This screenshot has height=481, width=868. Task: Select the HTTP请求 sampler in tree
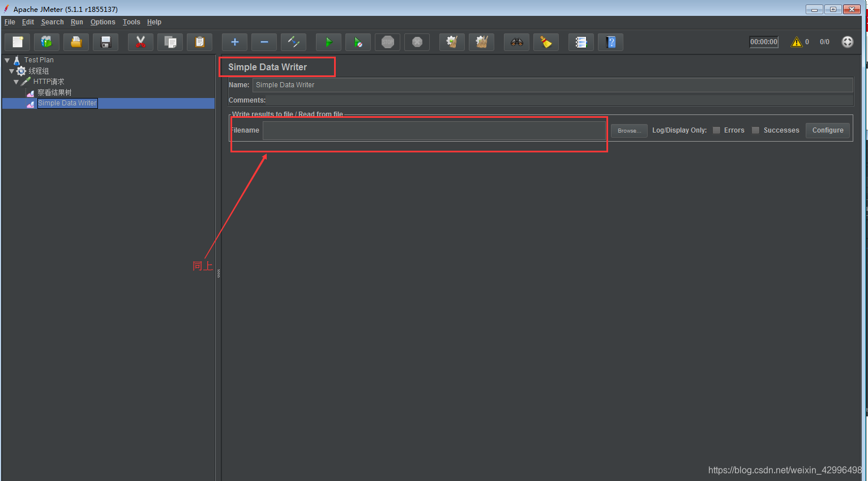pyautogui.click(x=49, y=82)
